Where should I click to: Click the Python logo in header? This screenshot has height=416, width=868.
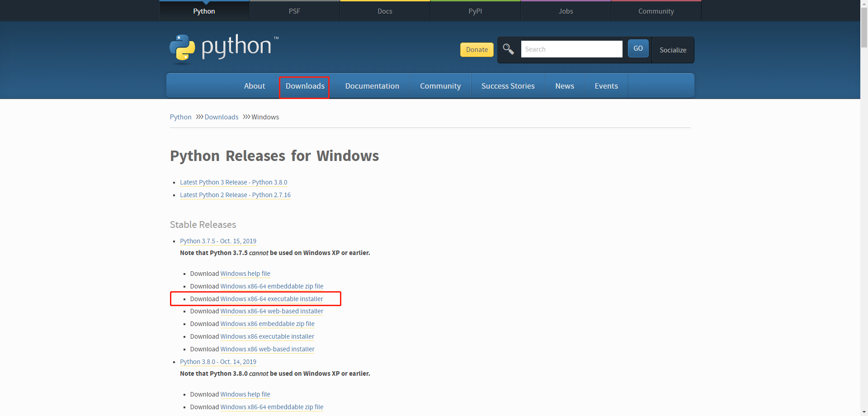tap(224, 47)
